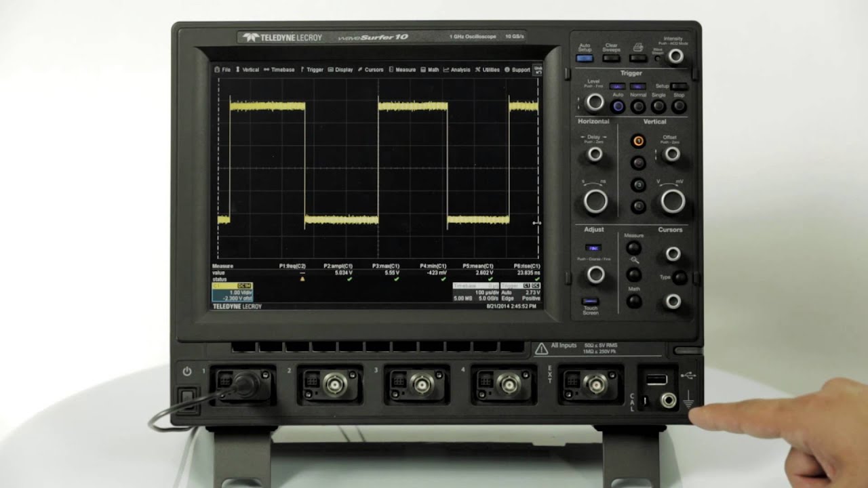Select the P1:freq(C2) measurement

click(292, 266)
